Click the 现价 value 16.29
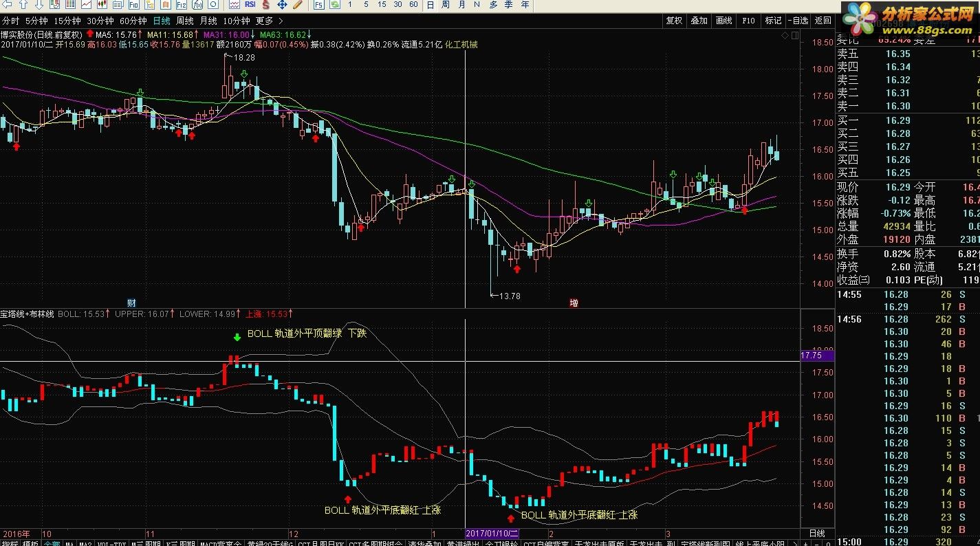The width and height of the screenshot is (980, 546). tap(897, 187)
